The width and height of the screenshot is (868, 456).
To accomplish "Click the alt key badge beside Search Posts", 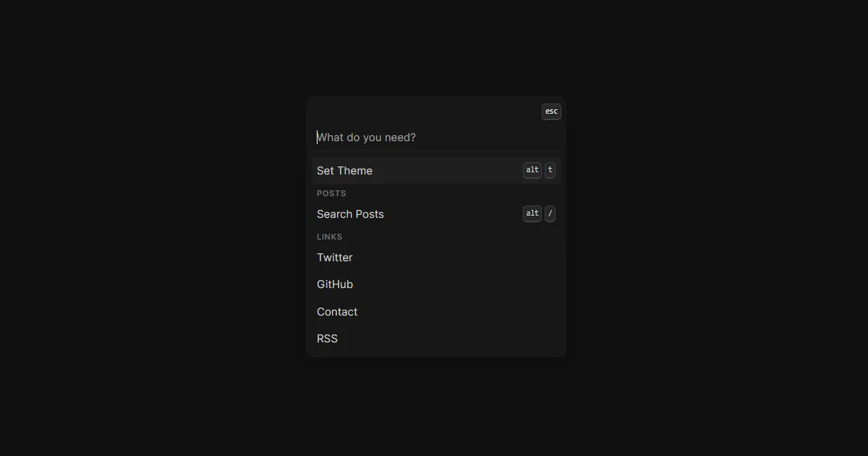I will click(532, 214).
